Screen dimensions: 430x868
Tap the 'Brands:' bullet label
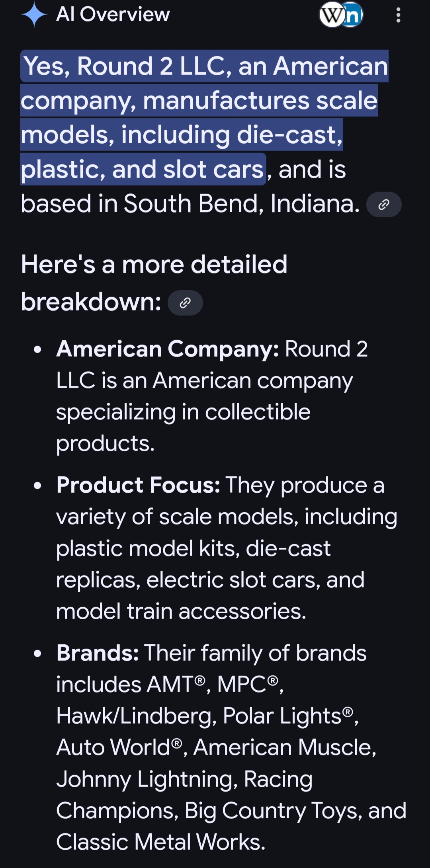98,653
